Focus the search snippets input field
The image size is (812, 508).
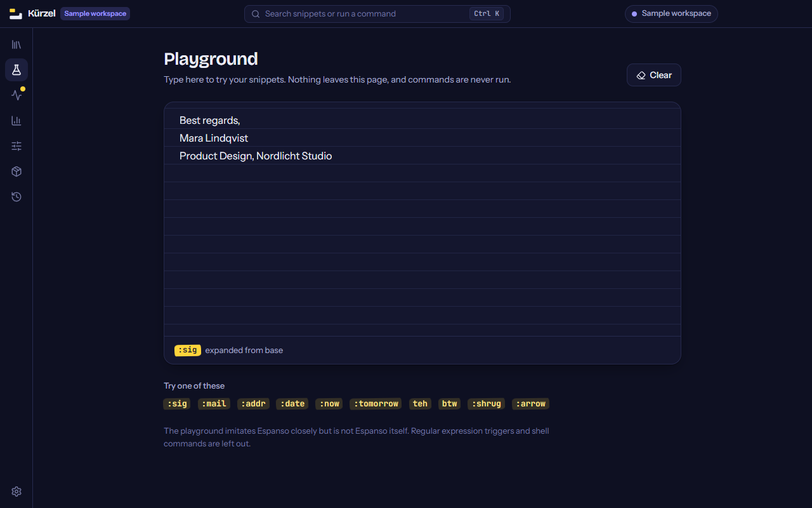[377, 14]
